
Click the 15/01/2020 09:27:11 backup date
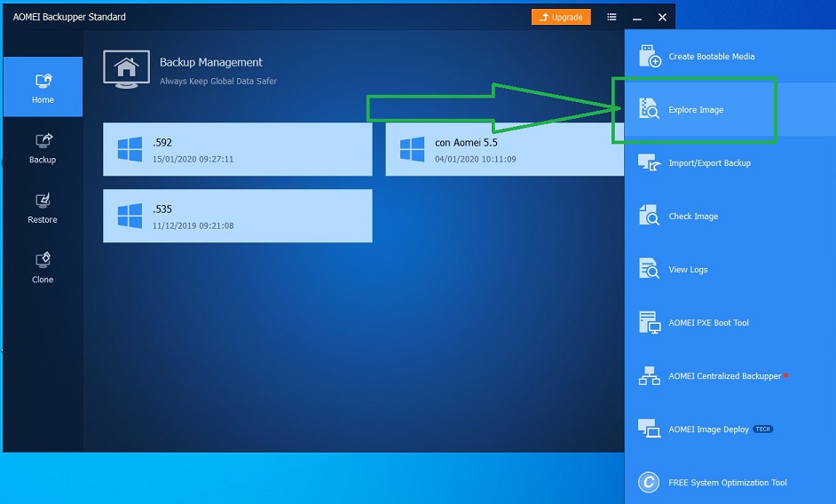[x=193, y=159]
